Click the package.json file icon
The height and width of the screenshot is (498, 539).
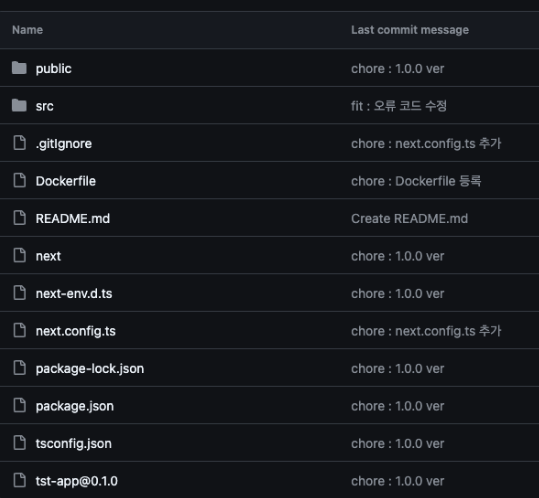(x=20, y=406)
